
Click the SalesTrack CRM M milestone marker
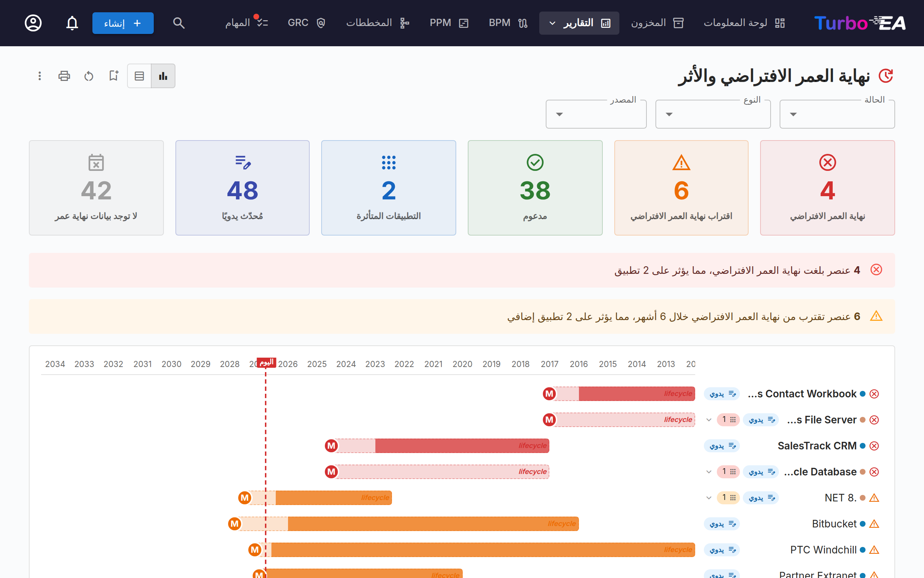tap(331, 446)
